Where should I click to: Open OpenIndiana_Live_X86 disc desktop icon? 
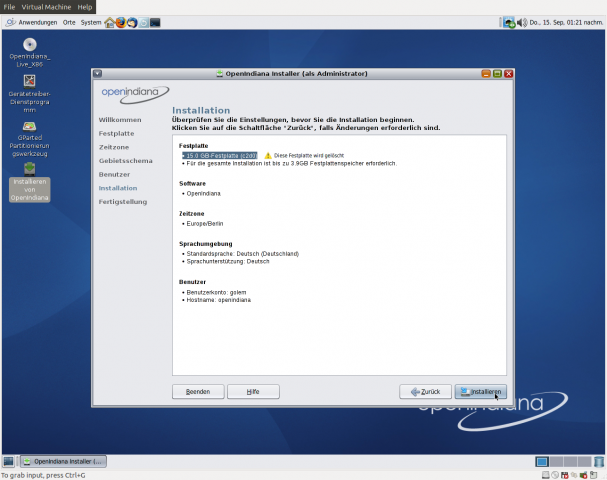pos(30,45)
